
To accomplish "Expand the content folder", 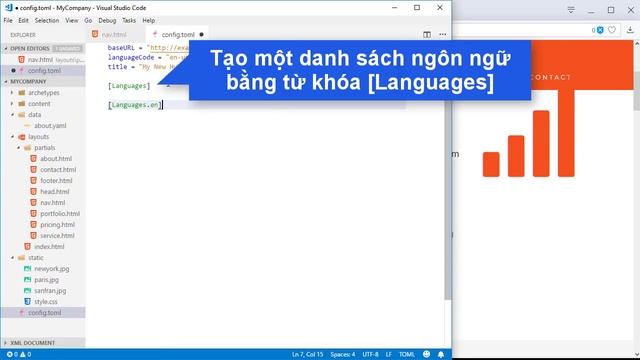I will point(12,104).
